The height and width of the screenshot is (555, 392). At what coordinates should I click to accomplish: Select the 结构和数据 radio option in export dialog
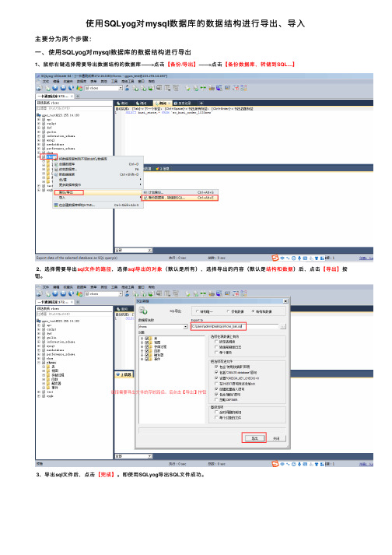click(x=254, y=311)
